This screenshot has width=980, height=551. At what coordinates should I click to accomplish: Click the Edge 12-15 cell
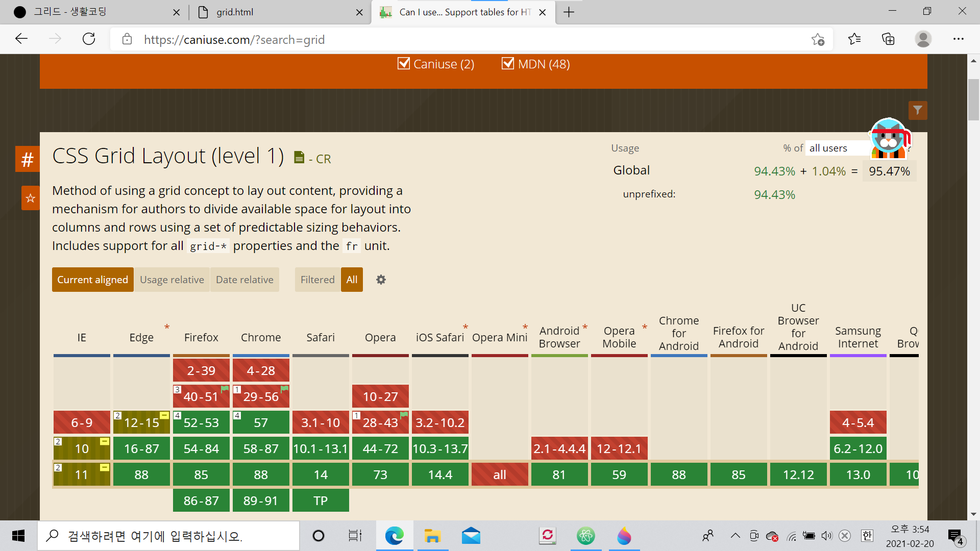(x=141, y=422)
